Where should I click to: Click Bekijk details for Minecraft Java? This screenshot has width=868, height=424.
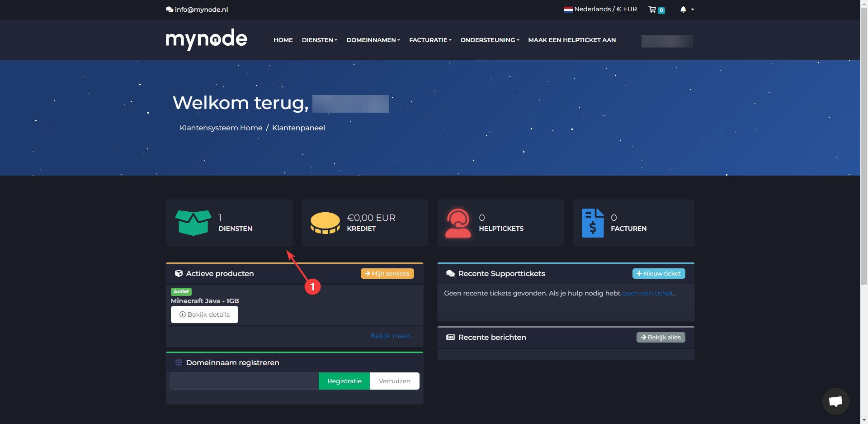pyautogui.click(x=204, y=314)
